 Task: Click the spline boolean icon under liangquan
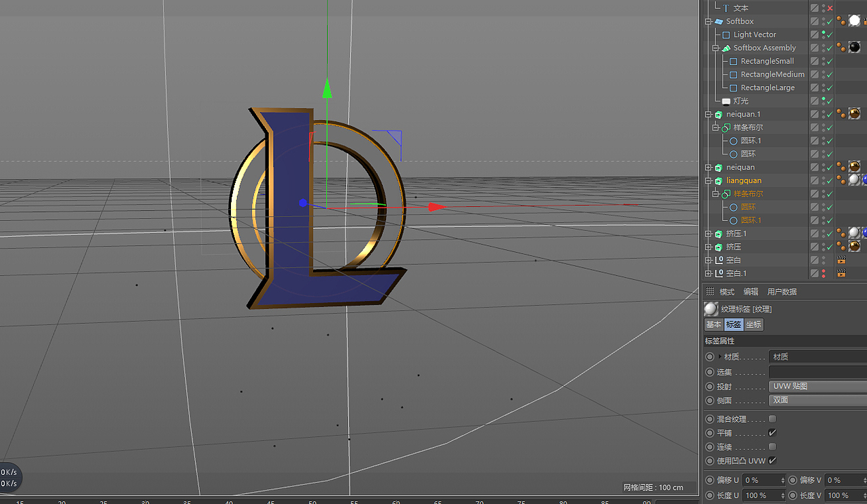[726, 194]
